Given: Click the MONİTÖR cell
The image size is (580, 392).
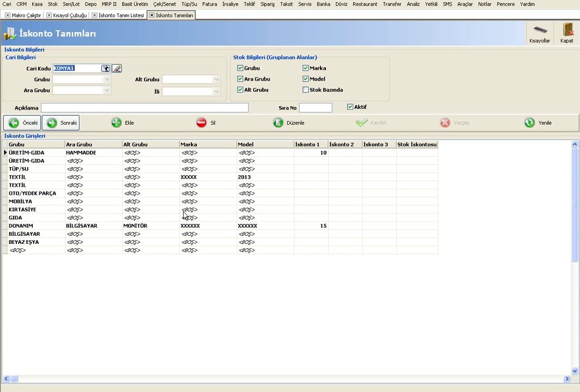Looking at the screenshot, I should [x=151, y=226].
